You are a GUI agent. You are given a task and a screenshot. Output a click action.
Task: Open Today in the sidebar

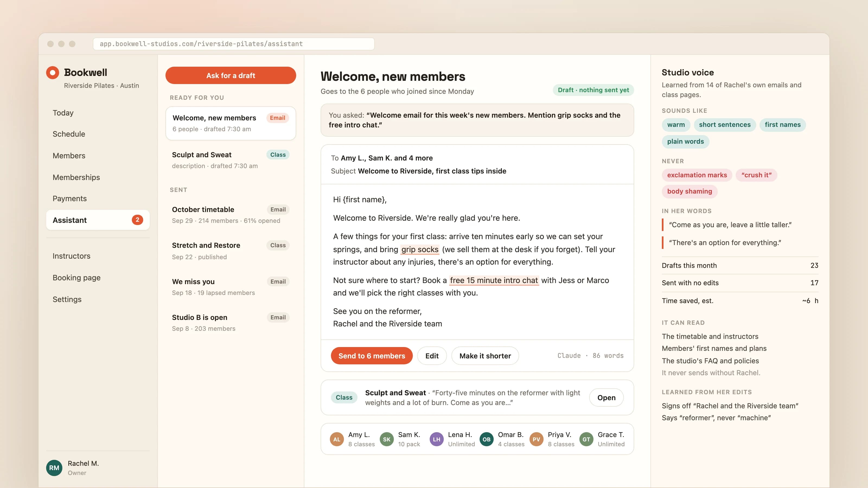click(98, 113)
